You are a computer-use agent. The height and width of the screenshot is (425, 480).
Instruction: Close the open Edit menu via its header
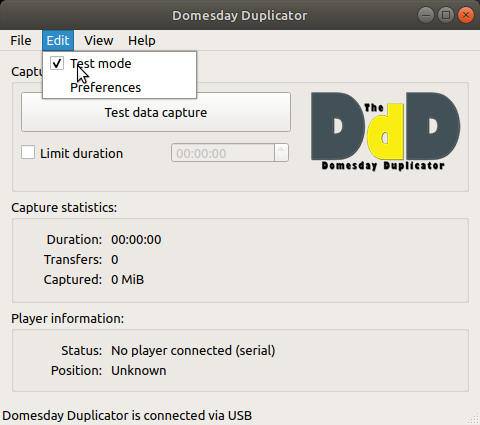point(58,40)
